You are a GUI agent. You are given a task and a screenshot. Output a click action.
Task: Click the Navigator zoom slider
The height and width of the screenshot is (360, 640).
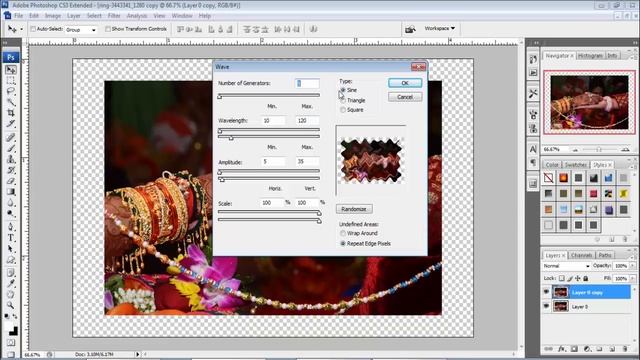pyautogui.click(x=599, y=150)
